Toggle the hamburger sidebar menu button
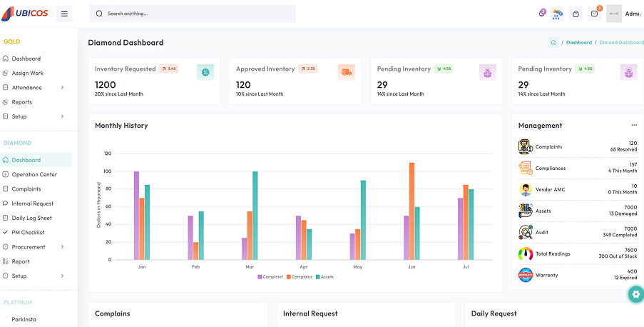 [x=64, y=14]
